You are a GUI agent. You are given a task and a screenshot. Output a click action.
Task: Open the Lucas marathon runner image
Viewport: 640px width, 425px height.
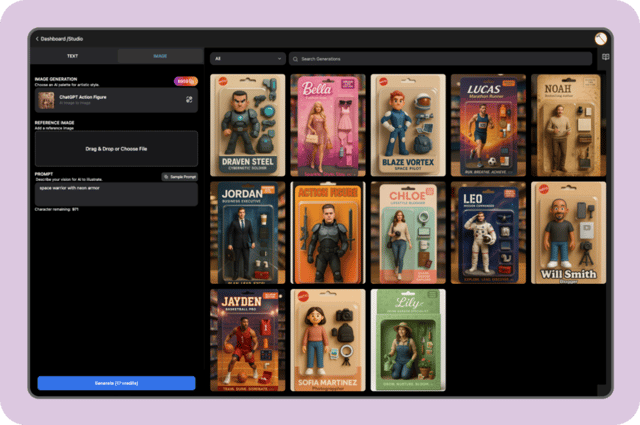click(x=488, y=125)
